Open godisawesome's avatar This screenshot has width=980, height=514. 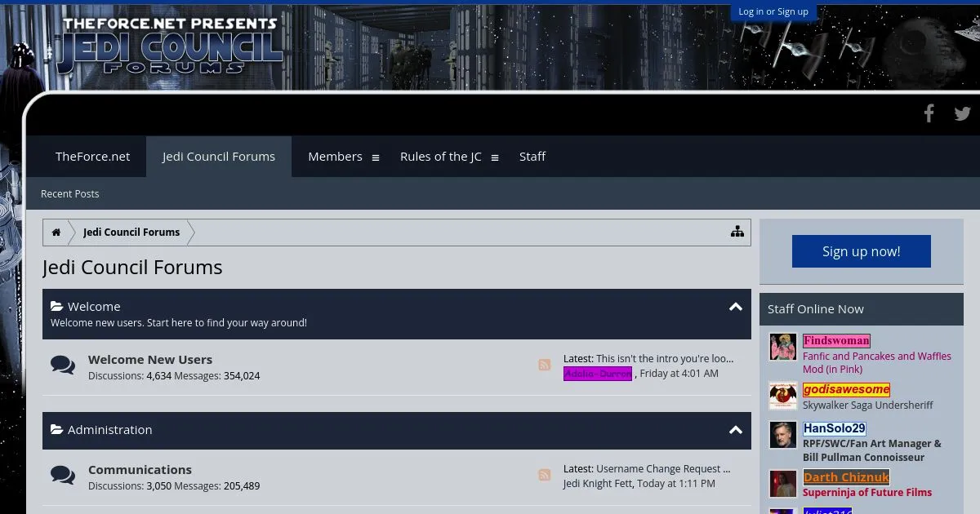coord(783,396)
